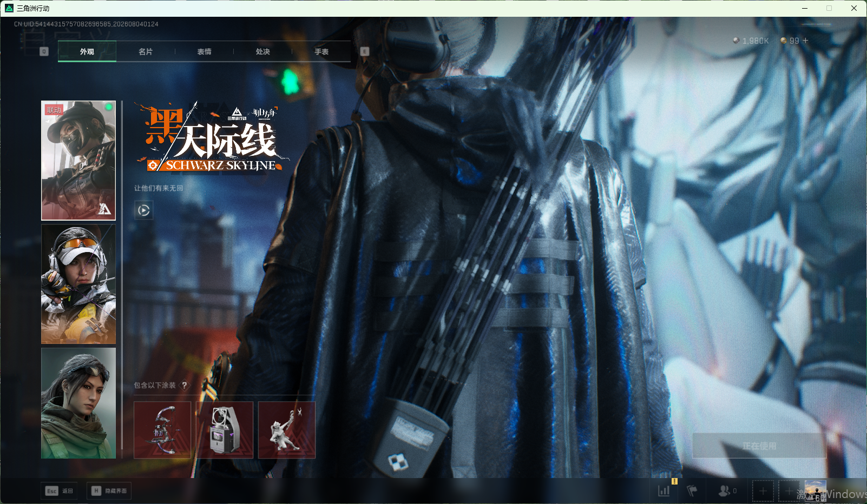Click the plus to add gold currency
This screenshot has width=867, height=504.
(806, 41)
